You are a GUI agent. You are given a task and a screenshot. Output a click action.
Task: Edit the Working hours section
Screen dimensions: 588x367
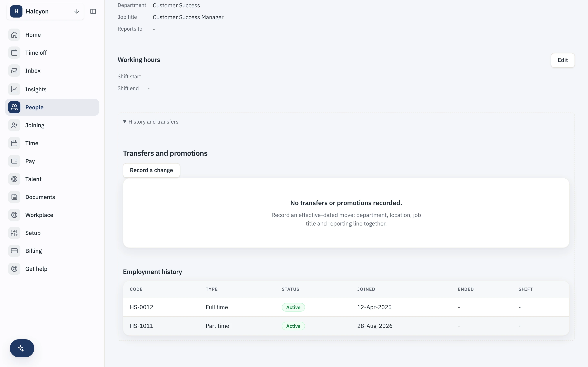click(x=562, y=60)
